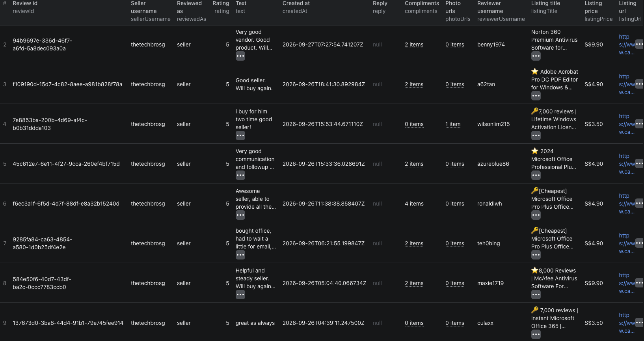Expand listing URL ellipsis in wilsonlim215 row
This screenshot has width=644, height=341.
point(639,124)
